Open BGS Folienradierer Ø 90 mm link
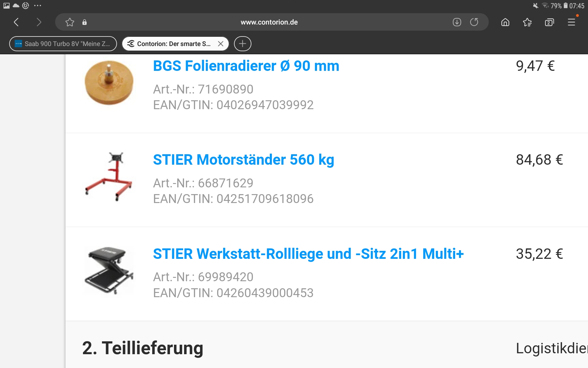The height and width of the screenshot is (368, 588). [x=246, y=66]
